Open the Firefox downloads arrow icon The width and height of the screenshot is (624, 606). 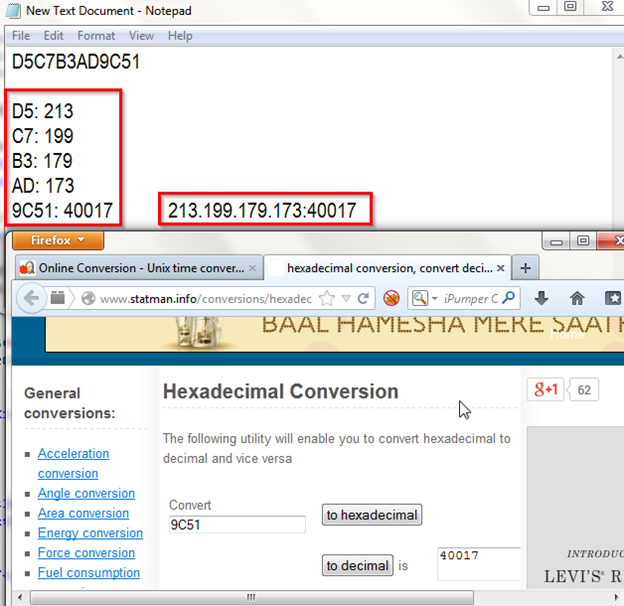point(541,298)
